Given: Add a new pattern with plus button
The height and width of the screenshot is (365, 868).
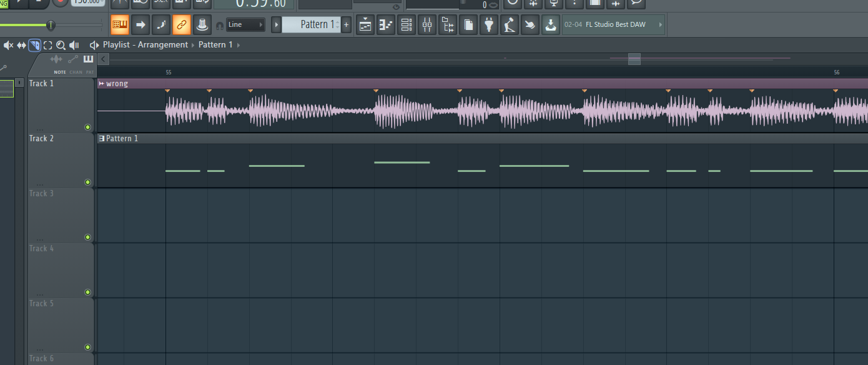Looking at the screenshot, I should tap(347, 25).
